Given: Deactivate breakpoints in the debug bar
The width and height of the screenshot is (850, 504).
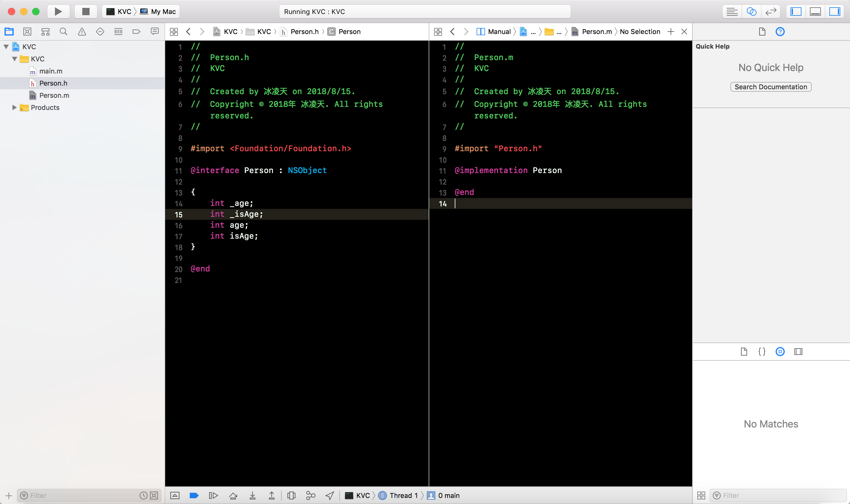Looking at the screenshot, I should point(194,495).
